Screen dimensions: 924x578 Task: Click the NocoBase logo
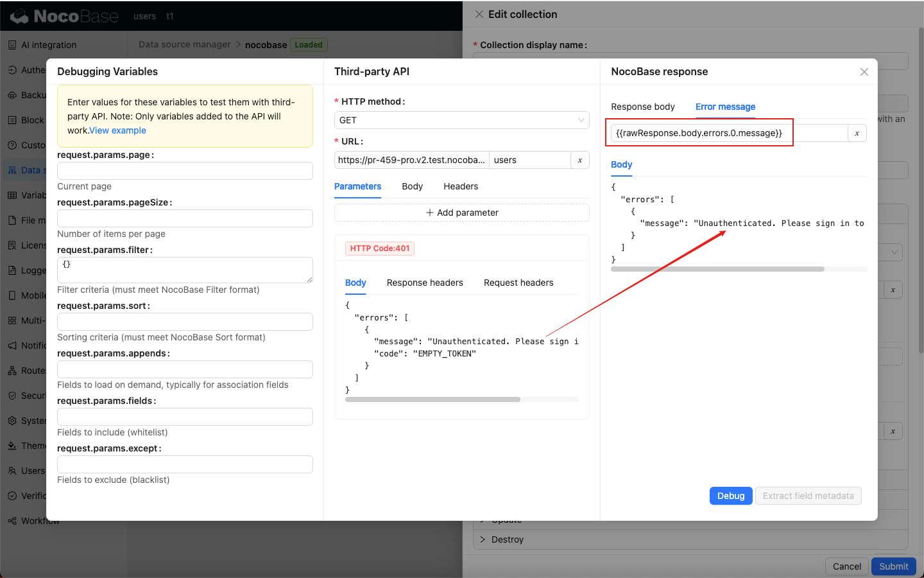click(x=64, y=16)
